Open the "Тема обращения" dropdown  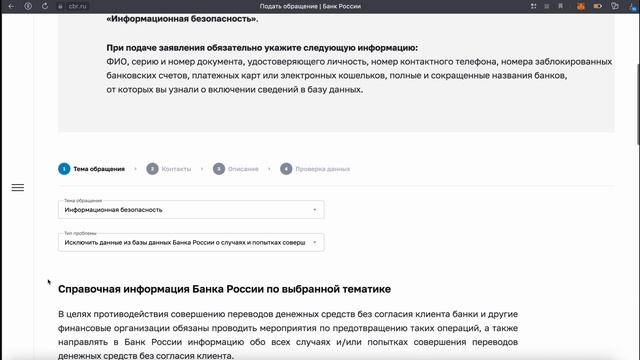[191, 210]
